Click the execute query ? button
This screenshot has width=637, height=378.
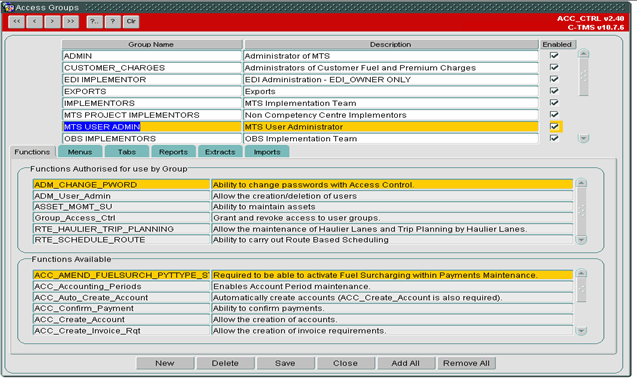(x=113, y=22)
